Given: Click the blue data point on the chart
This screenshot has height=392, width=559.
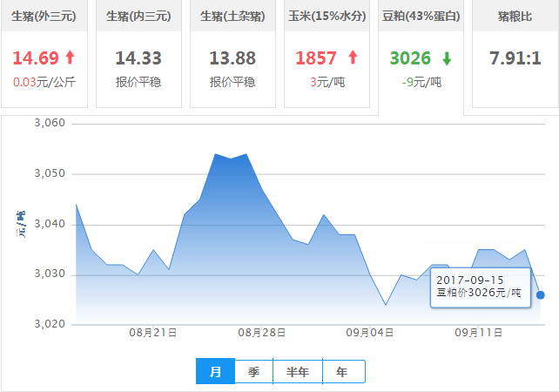Looking at the screenshot, I should pyautogui.click(x=541, y=295).
